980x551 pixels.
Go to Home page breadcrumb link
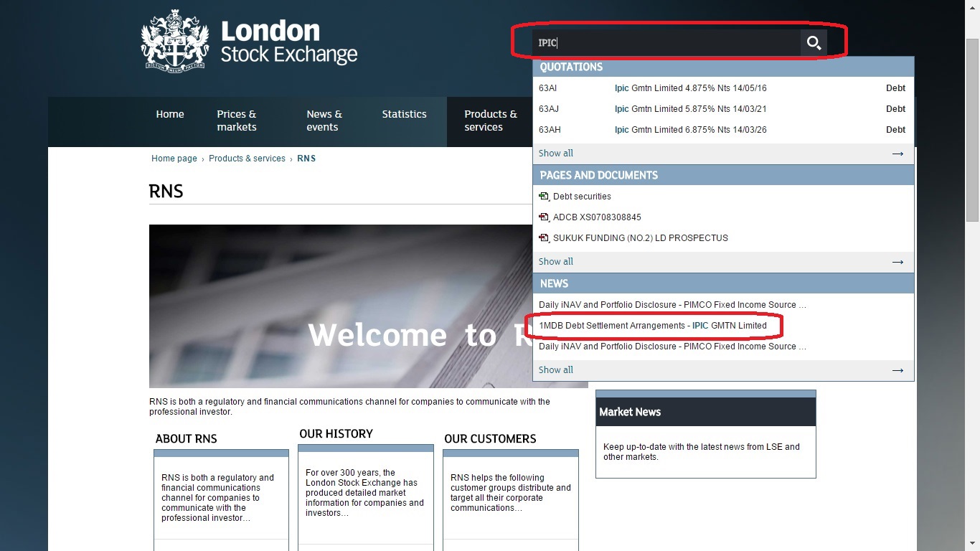(x=174, y=159)
